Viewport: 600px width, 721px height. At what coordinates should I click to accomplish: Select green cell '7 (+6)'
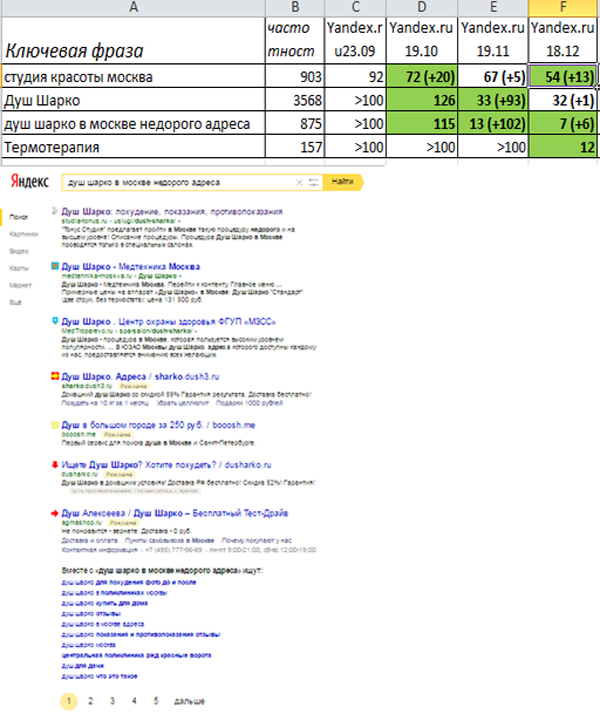[563, 123]
